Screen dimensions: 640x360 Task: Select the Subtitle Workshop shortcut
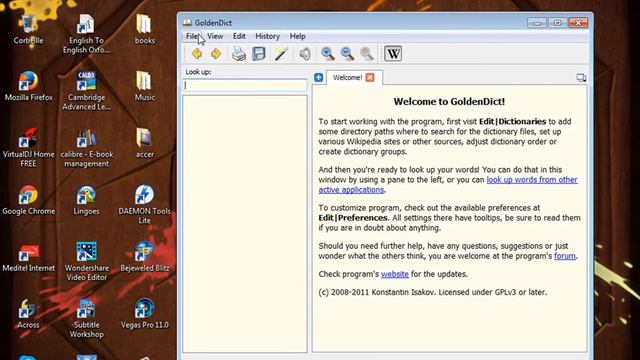(x=86, y=318)
